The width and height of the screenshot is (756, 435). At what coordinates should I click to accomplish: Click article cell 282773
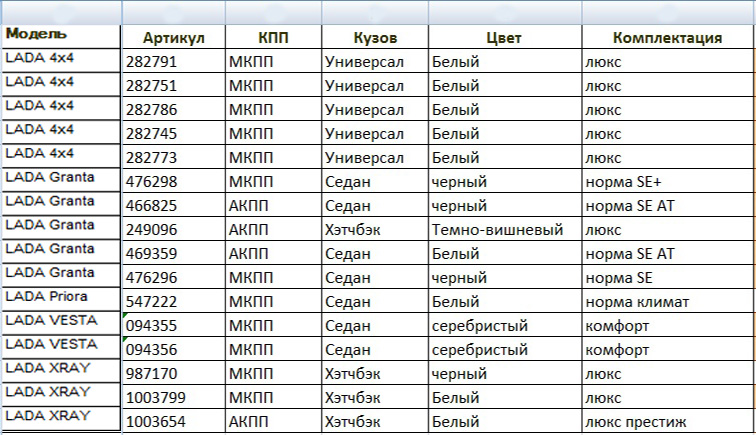174,157
